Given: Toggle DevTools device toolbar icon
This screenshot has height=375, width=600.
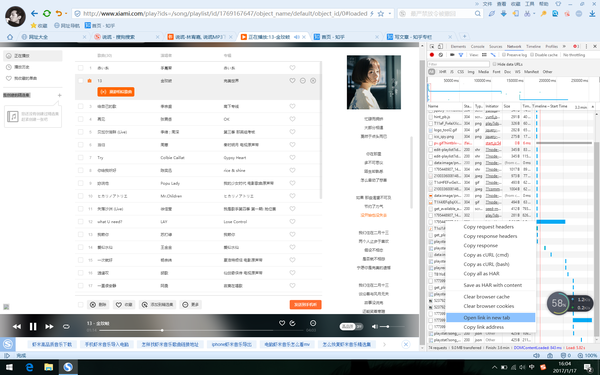Looking at the screenshot, I should (x=440, y=46).
